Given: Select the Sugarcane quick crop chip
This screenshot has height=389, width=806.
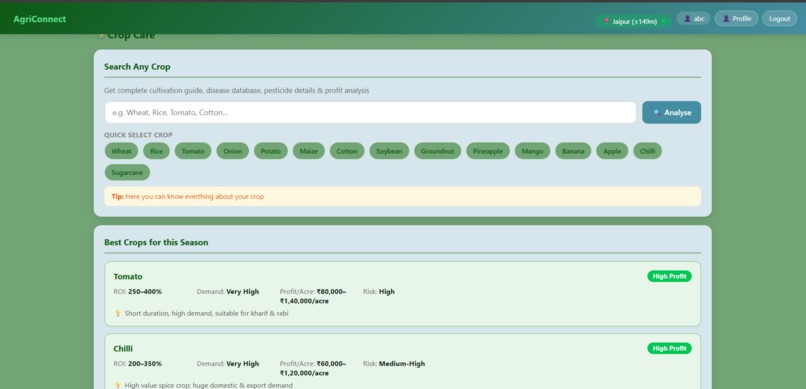Looking at the screenshot, I should [127, 173].
